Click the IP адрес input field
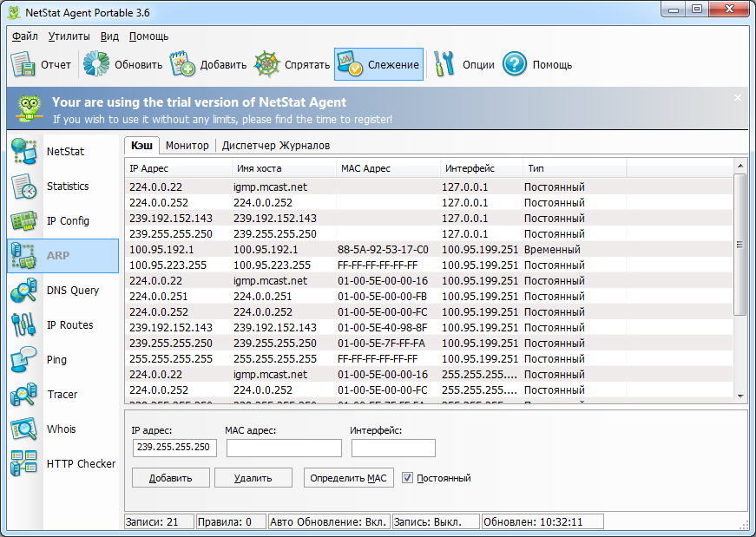756x537 pixels. 174,448
